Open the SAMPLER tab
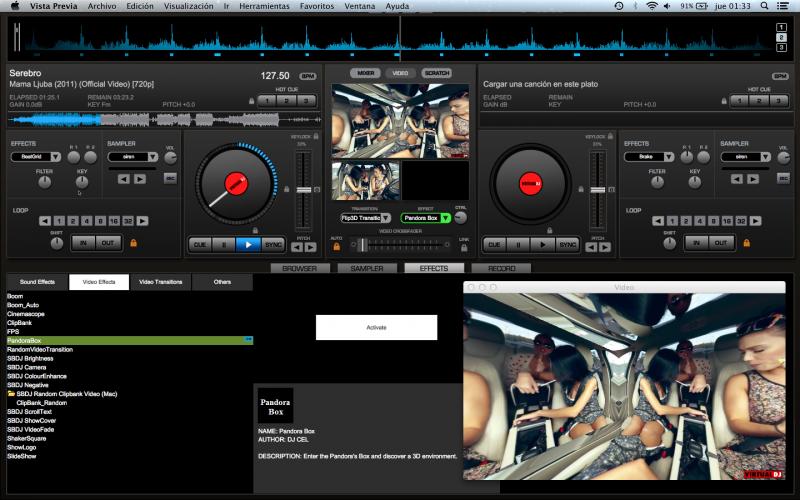 tap(367, 268)
